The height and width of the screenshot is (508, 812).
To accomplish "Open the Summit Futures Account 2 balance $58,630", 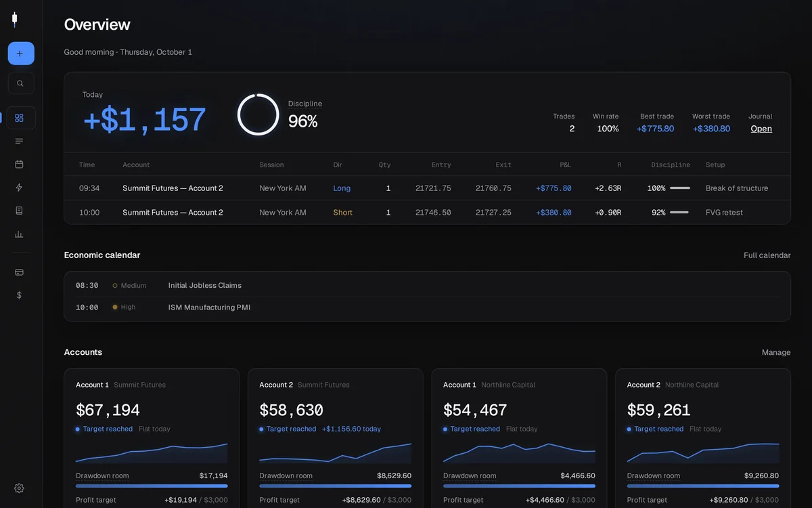I will click(292, 410).
